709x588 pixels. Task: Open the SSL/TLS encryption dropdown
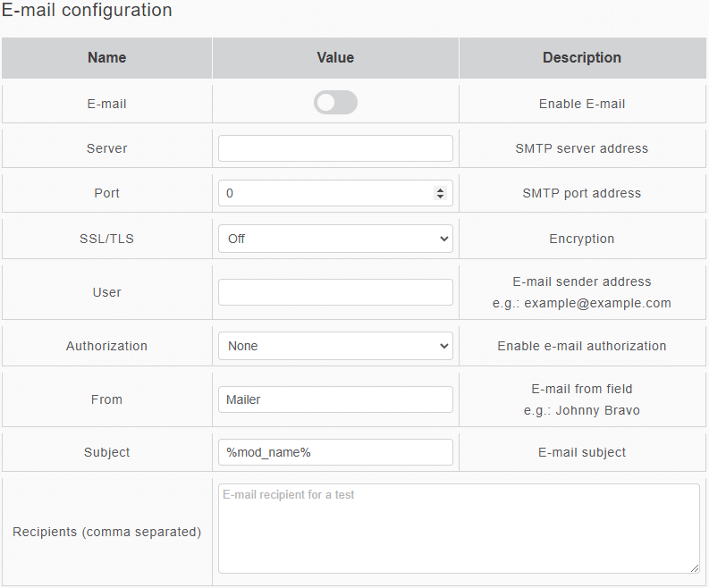[335, 239]
